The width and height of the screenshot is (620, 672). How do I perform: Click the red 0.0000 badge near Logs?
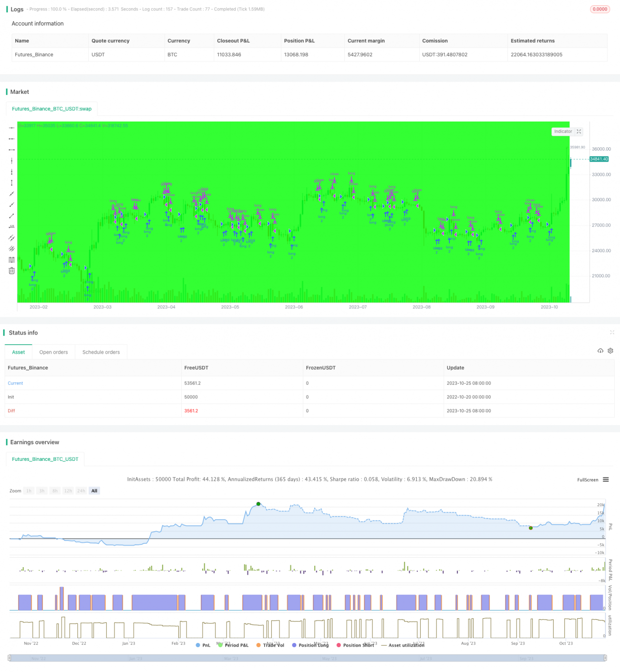[x=599, y=9]
